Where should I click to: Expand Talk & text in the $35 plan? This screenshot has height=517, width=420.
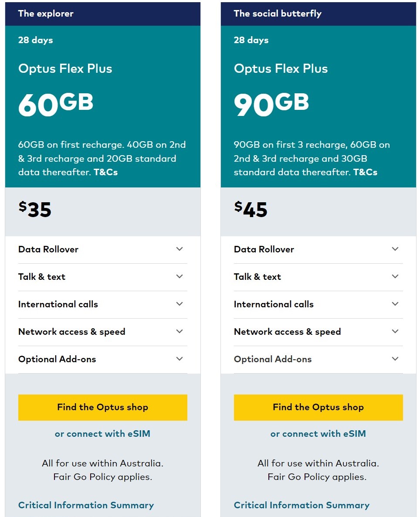pos(102,277)
